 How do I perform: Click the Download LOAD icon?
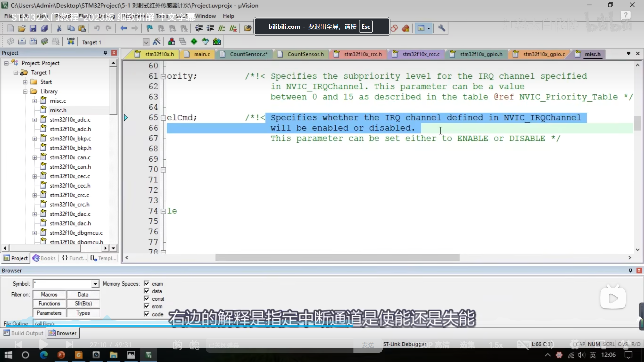[x=71, y=41]
